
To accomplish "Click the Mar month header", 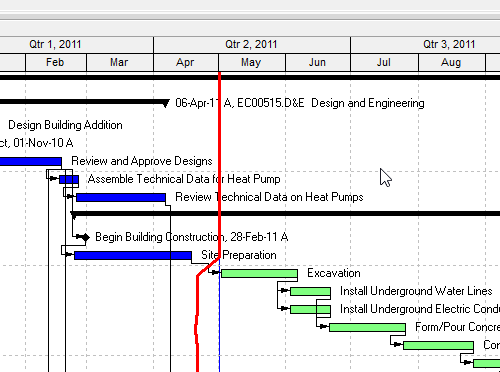I will pyautogui.click(x=120, y=62).
